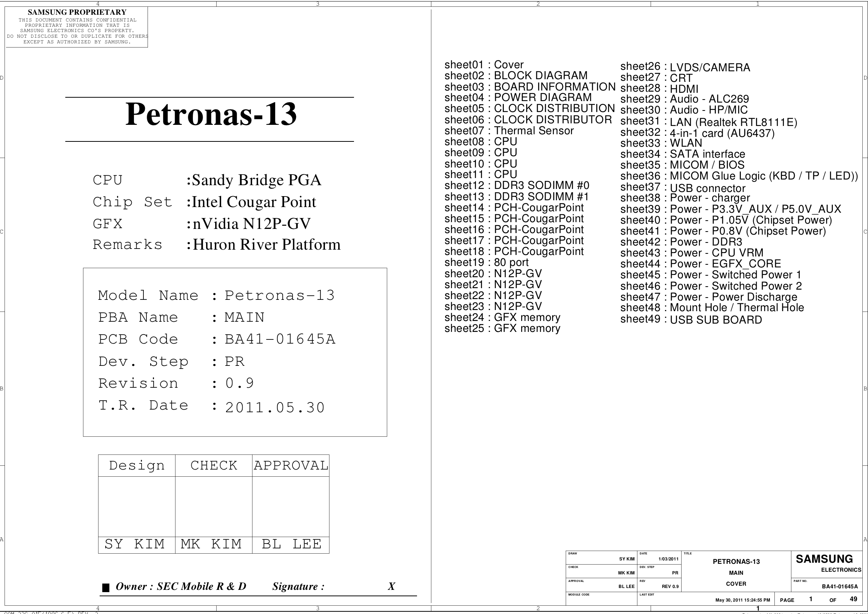
Task: Click 'sheet03 : BOARD INFORMATION' entry
Action: (530, 87)
